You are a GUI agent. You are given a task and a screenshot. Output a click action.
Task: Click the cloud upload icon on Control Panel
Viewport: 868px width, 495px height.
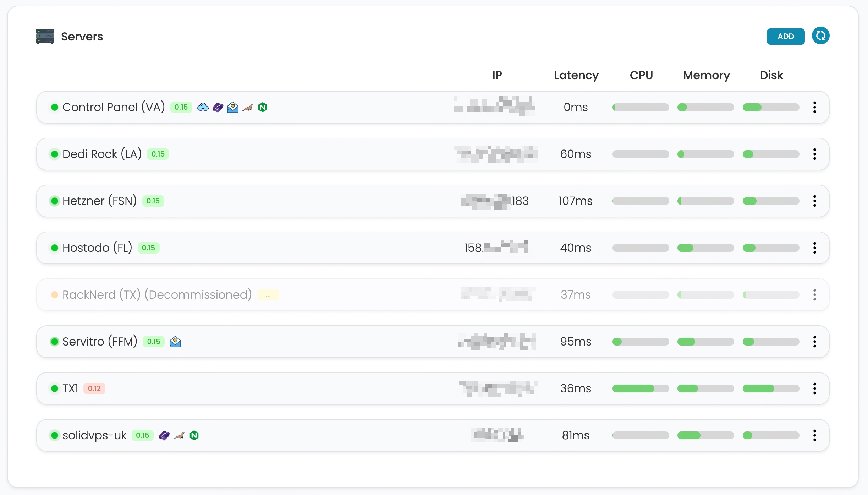203,107
